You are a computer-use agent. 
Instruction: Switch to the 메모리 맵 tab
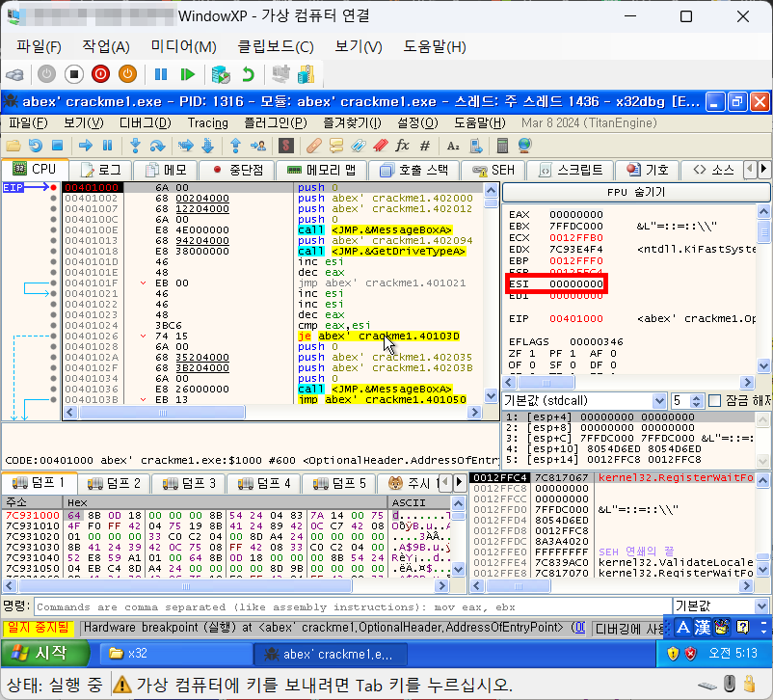(321, 171)
